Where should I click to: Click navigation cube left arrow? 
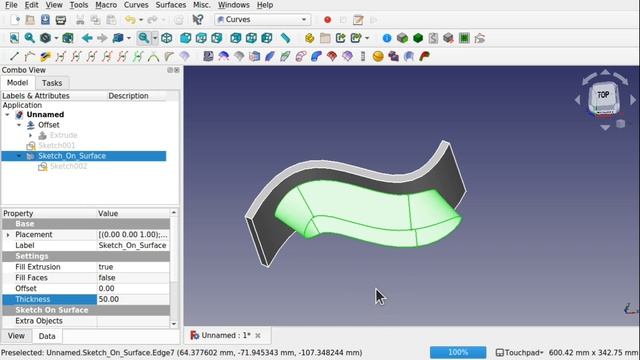[577, 100]
